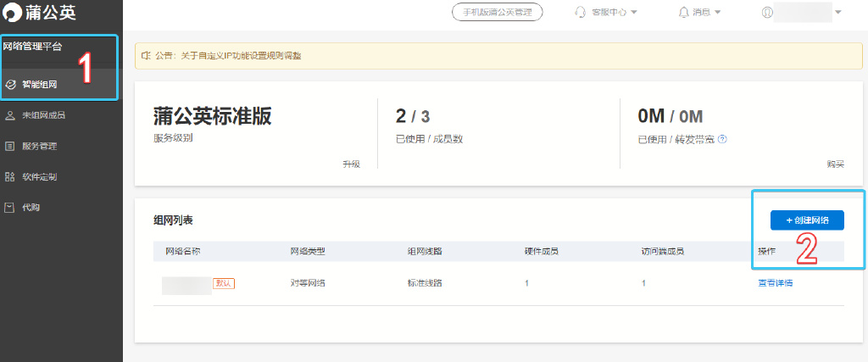Open 智能组网 sidebar icon
Screen dimensions: 868x362
[x=9, y=85]
